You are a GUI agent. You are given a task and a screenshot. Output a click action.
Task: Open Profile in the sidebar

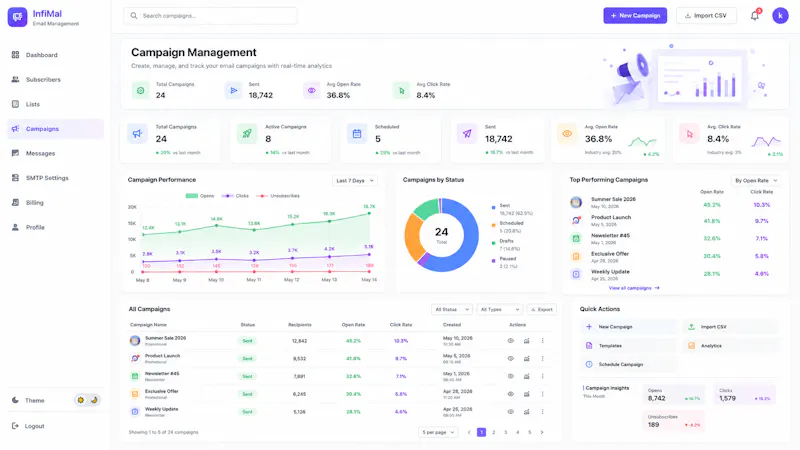tap(55, 227)
